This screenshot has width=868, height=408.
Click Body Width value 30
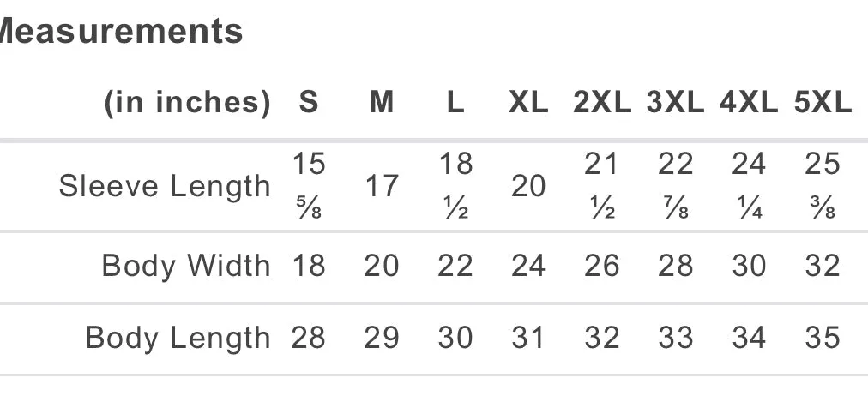tap(749, 266)
